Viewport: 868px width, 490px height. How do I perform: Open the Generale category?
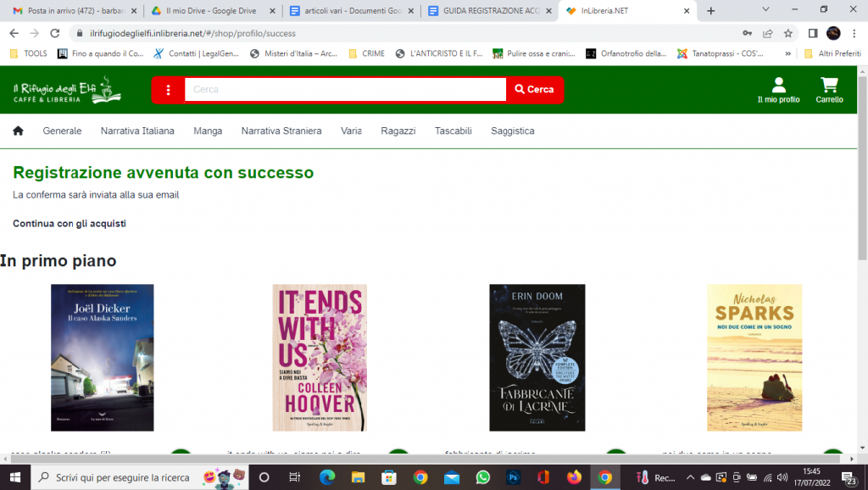click(62, 131)
